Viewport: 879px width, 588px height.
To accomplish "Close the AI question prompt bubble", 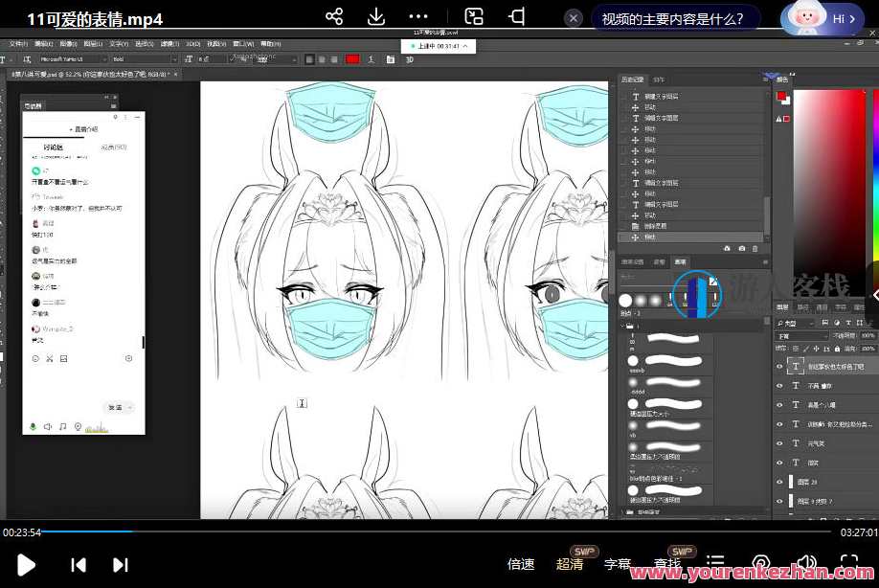I will [x=573, y=18].
